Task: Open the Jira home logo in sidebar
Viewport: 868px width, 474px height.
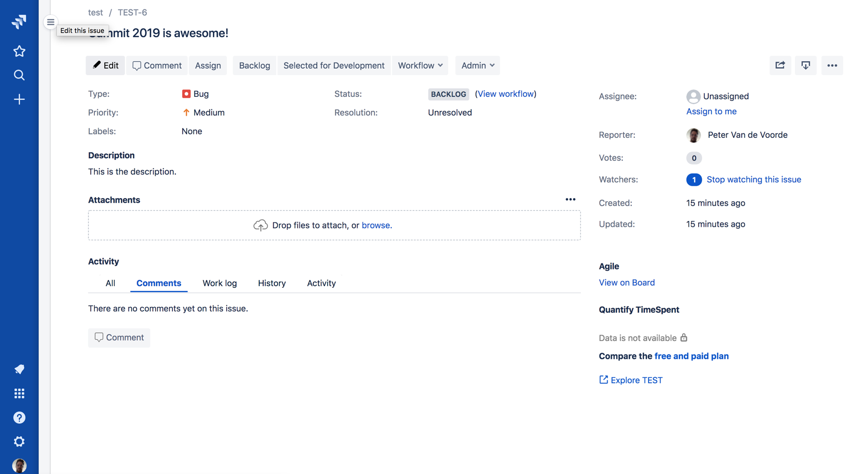Action: click(x=19, y=21)
